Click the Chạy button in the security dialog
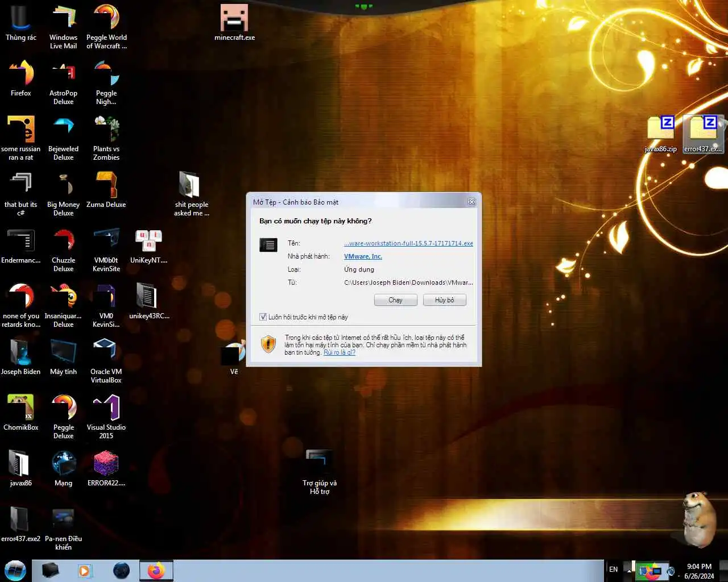728x582 pixels. [396, 300]
